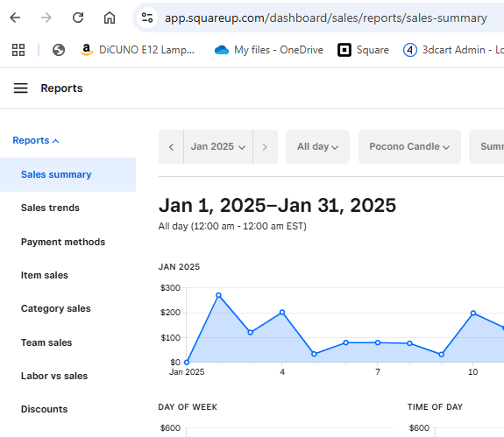504x437 pixels.
Task: Click the 'DAY OF WEEK' chart label
Action: [x=188, y=407]
